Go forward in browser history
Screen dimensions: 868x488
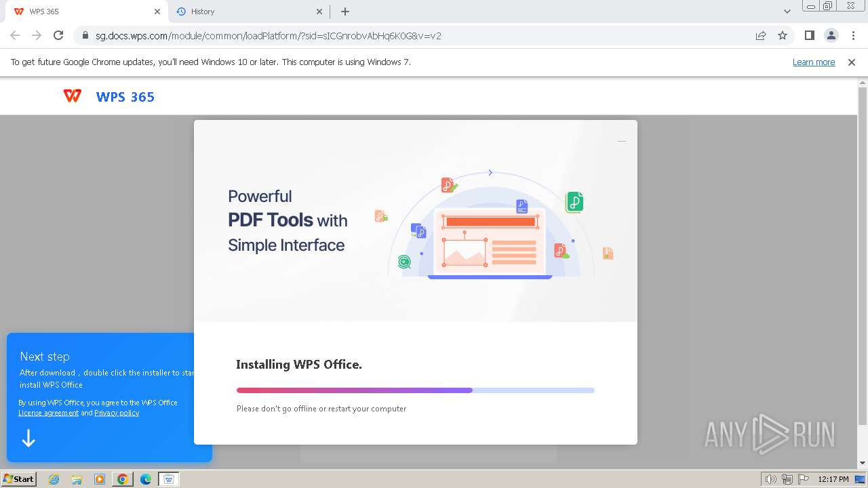[37, 35]
